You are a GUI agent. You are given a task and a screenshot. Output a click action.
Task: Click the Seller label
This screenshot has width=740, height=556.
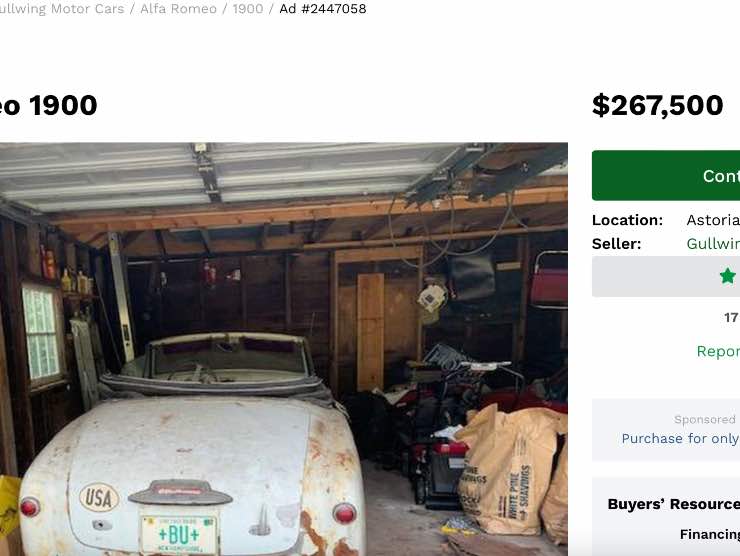tap(616, 244)
